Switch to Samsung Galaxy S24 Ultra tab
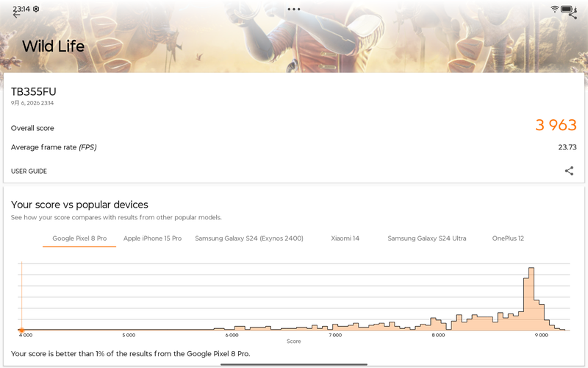This screenshot has width=588, height=368. click(427, 238)
